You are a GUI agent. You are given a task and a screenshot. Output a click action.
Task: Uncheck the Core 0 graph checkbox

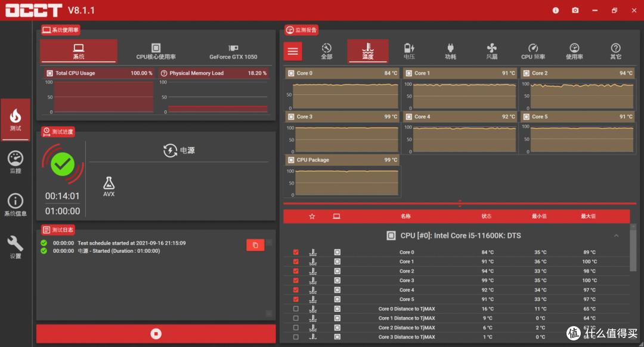[296, 252]
